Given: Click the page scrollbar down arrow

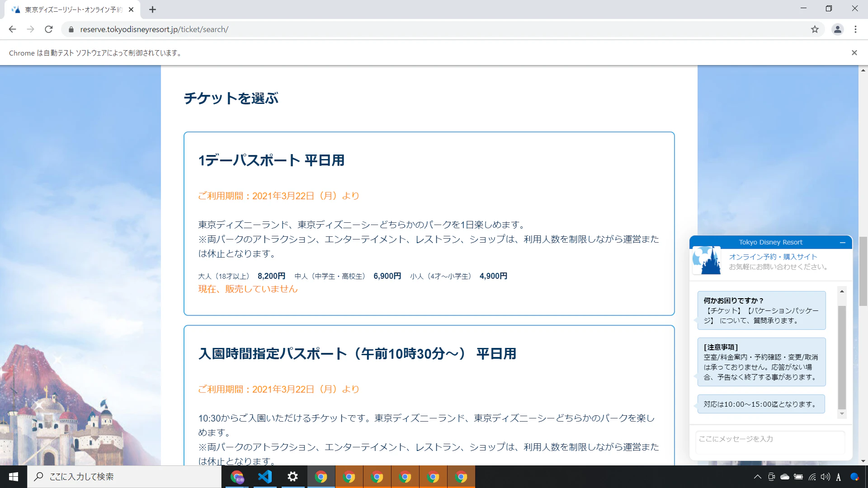Looking at the screenshot, I should 863,461.
